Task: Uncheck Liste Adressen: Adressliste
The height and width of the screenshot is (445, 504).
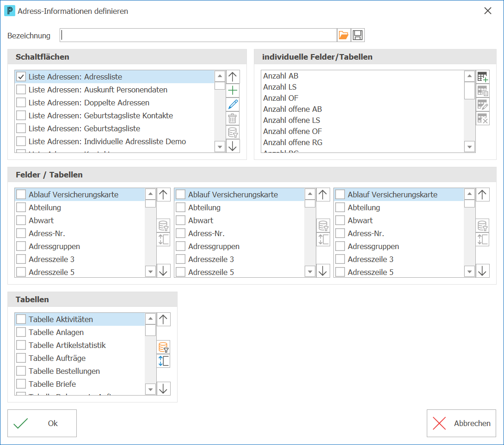Action: pyautogui.click(x=21, y=77)
